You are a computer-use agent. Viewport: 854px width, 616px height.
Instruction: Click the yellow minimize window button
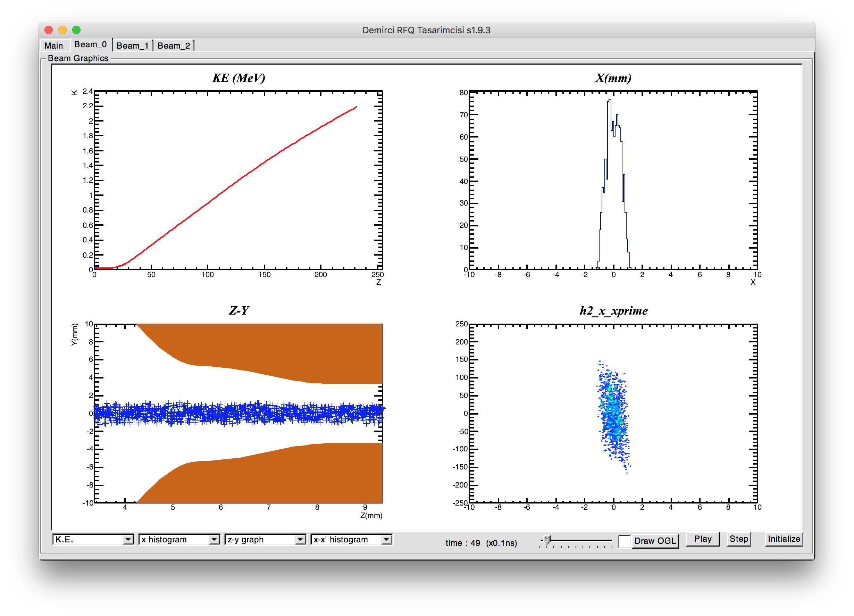pyautogui.click(x=62, y=30)
